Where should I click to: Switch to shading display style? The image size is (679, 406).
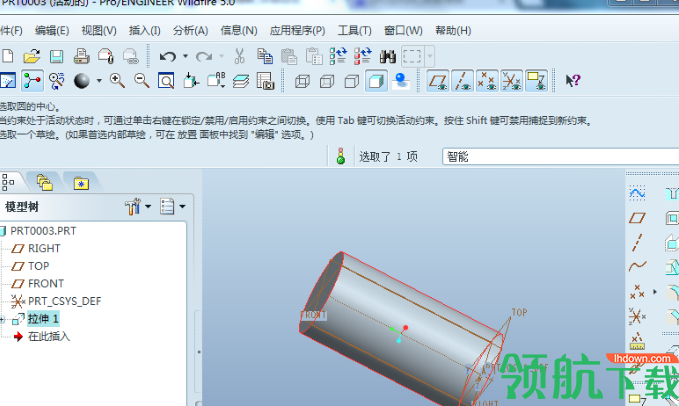[x=376, y=81]
